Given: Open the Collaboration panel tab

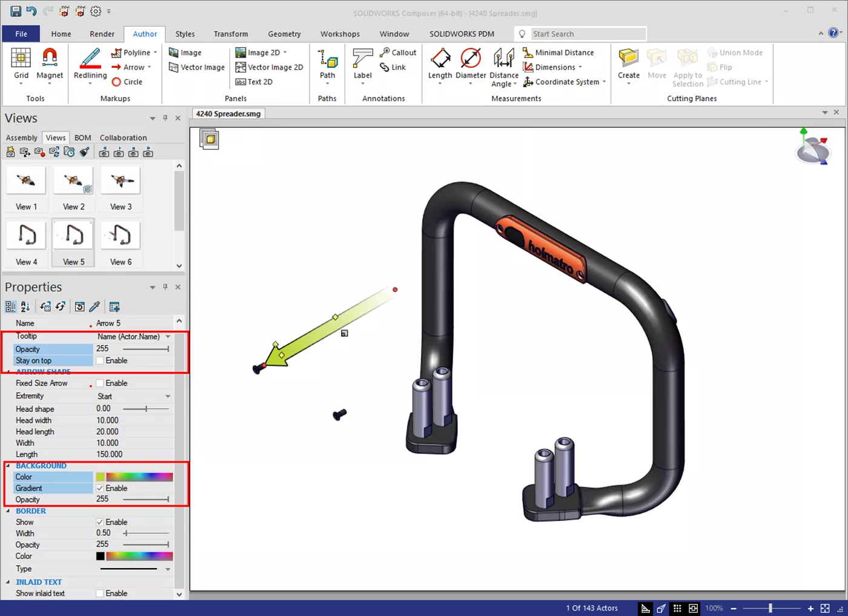Looking at the screenshot, I should [x=124, y=137].
